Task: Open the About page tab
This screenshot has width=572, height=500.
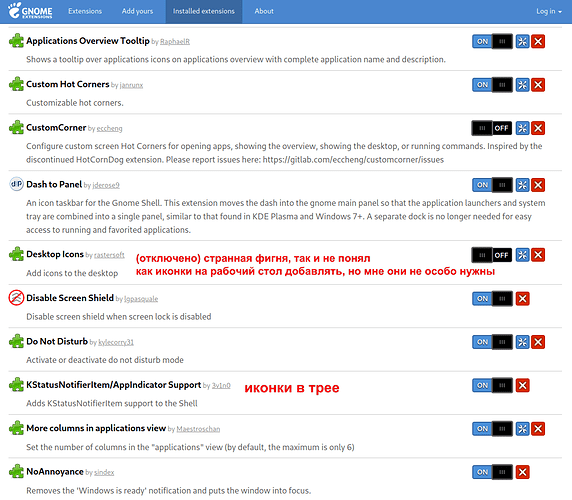Action: pyautogui.click(x=264, y=11)
